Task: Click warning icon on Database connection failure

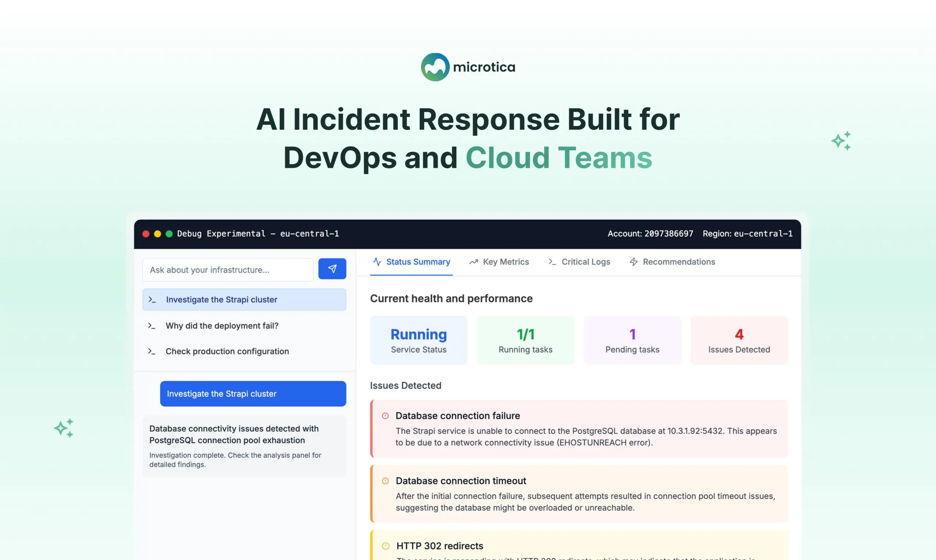Action: [385, 416]
